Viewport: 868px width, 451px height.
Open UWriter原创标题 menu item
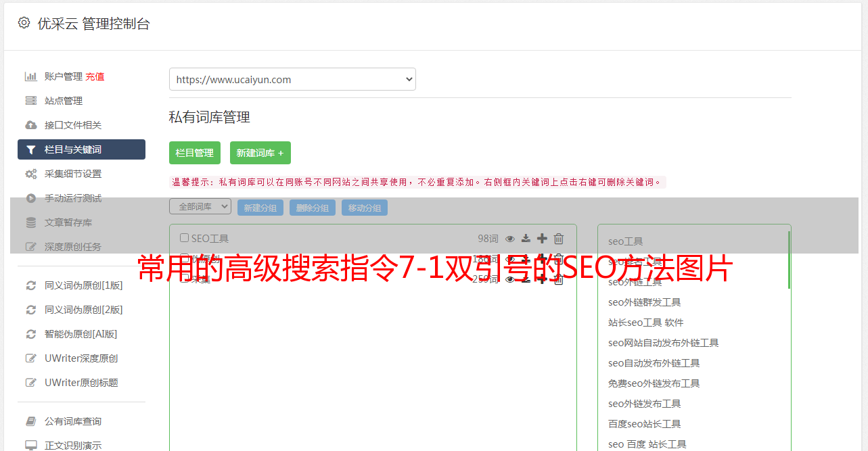click(81, 383)
